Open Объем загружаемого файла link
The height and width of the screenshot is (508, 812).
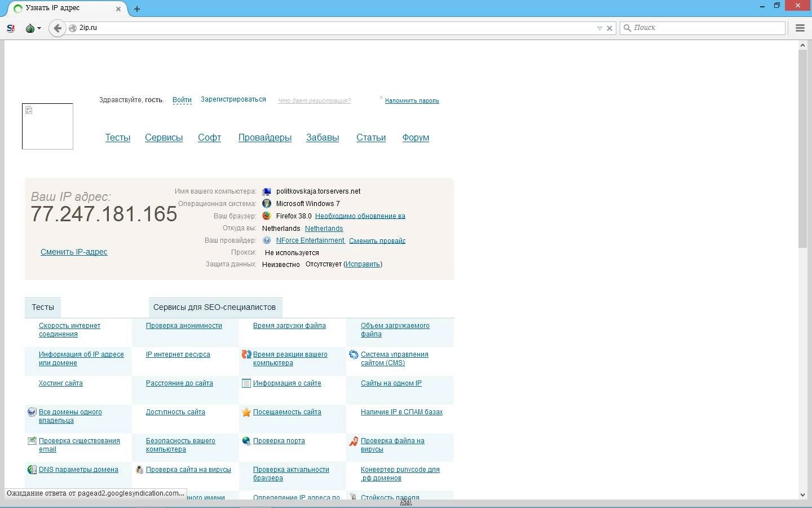[x=395, y=330]
